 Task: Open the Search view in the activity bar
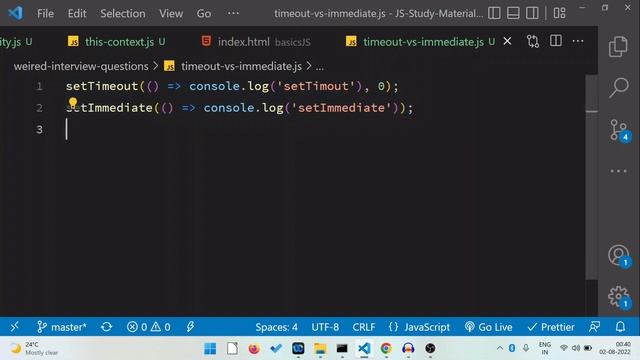[619, 87]
